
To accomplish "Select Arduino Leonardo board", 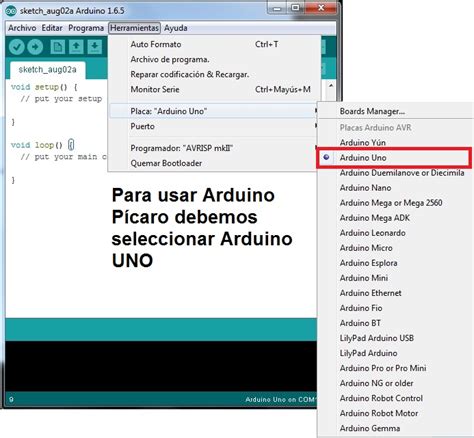I will (x=395, y=233).
